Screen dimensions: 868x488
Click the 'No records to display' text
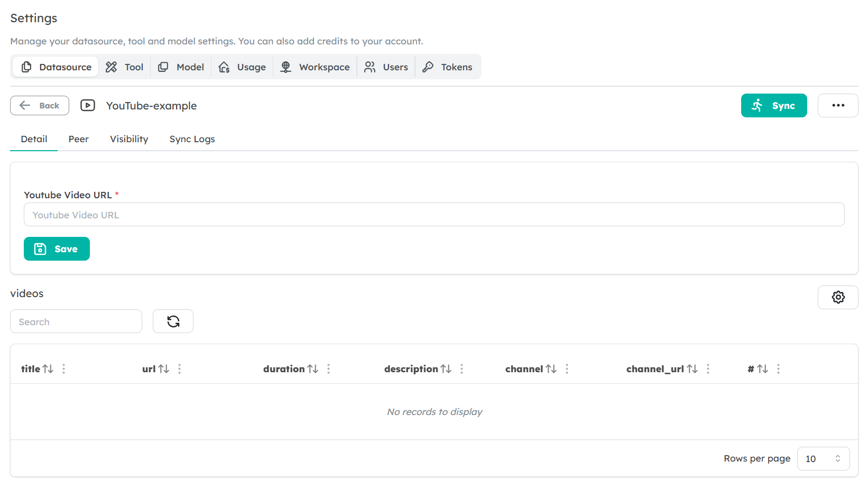tap(435, 412)
